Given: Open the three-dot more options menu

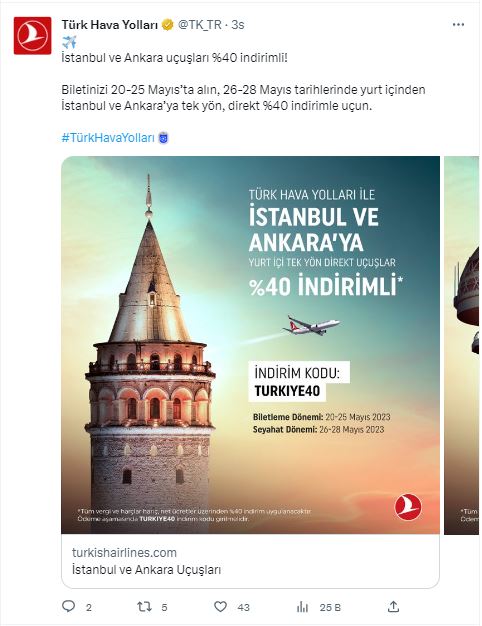Looking at the screenshot, I should point(458,25).
